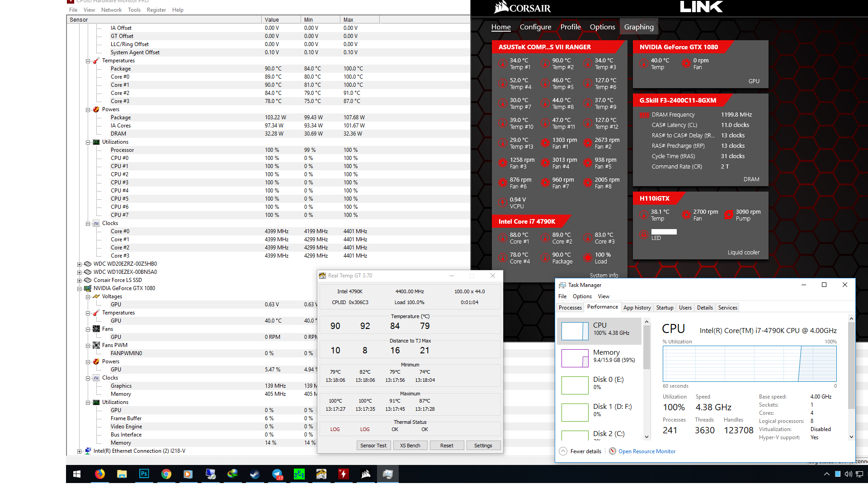Open Prime95 taskbar icon
868x488 pixels.
pyautogui.click(x=299, y=474)
